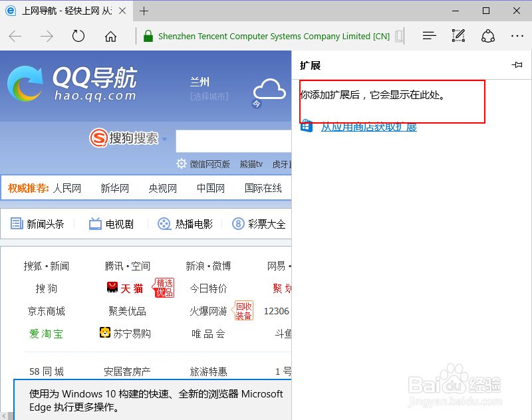Focus the search input field
The width and height of the screenshot is (532, 420).
pos(233,141)
